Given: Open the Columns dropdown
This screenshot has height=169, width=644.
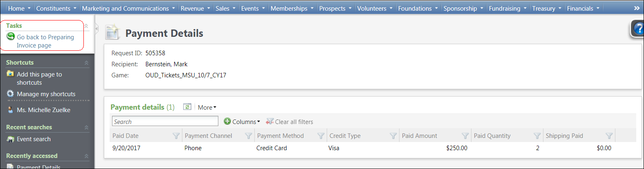Looking at the screenshot, I should pyautogui.click(x=242, y=122).
